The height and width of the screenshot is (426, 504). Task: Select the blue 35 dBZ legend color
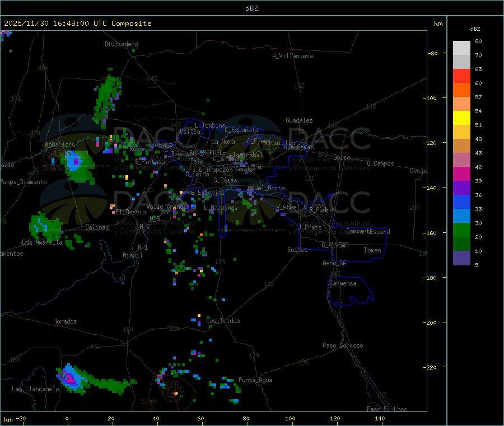(x=461, y=202)
